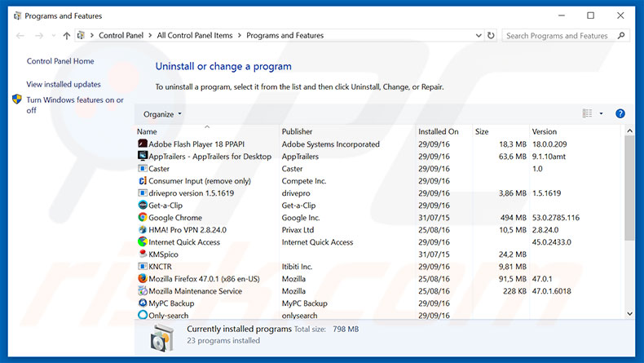
Task: Open the address bar history dropdown
Action: (x=479, y=35)
